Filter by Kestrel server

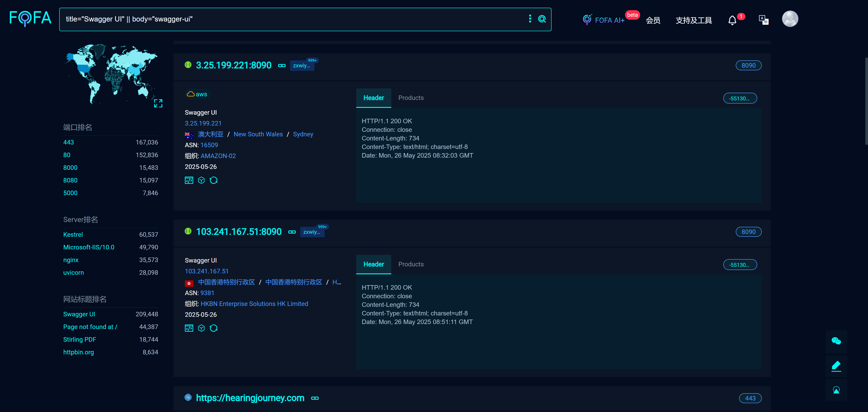click(x=73, y=235)
